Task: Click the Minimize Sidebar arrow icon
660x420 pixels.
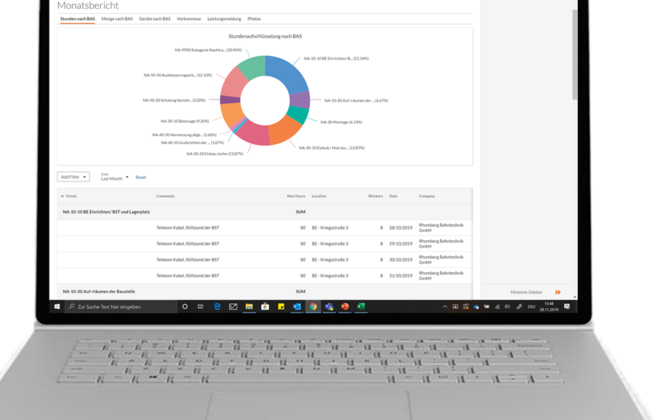Action: 558,292
